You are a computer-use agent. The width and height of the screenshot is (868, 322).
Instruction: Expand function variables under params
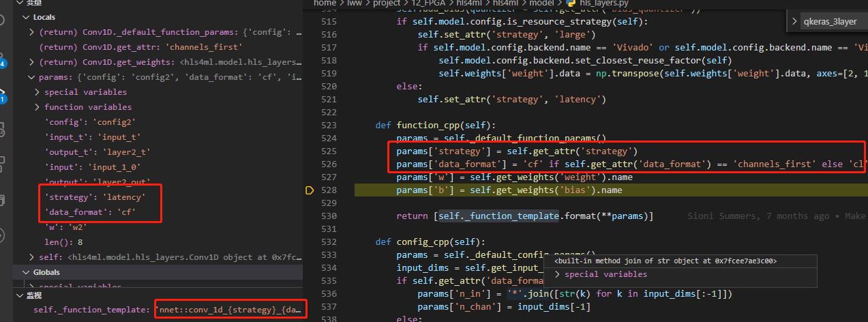click(38, 107)
